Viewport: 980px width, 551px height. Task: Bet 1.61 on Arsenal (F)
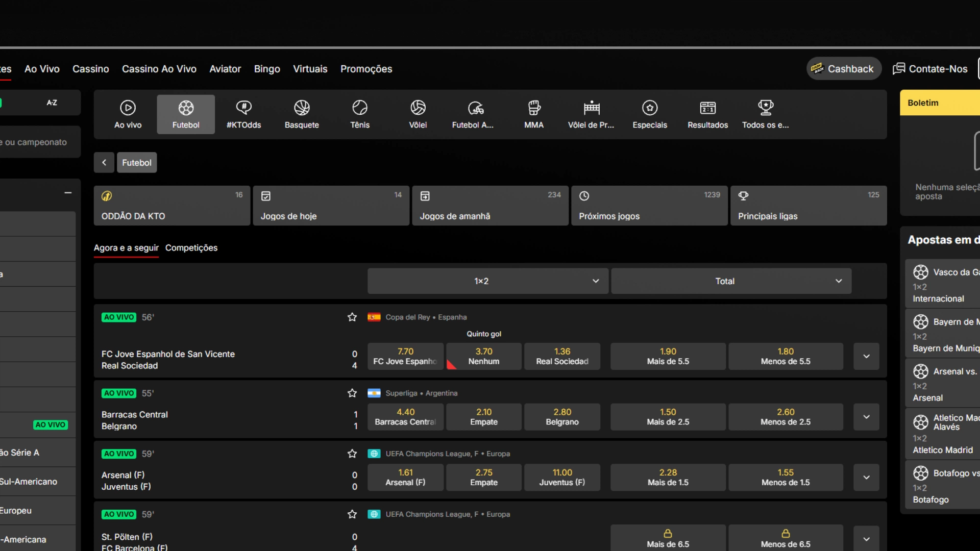tap(405, 478)
